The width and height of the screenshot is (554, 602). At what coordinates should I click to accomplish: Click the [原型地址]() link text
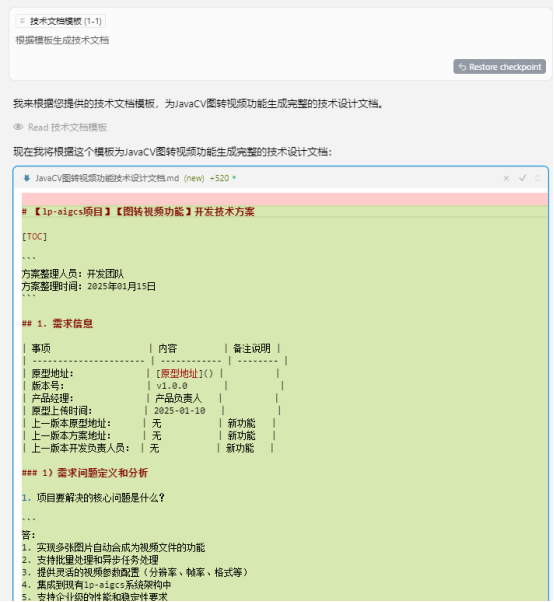pos(184,374)
